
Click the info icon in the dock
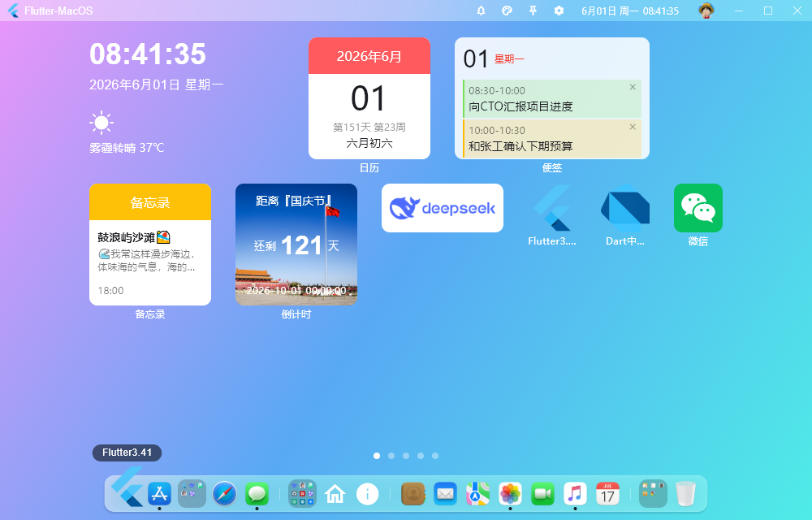[x=368, y=494]
